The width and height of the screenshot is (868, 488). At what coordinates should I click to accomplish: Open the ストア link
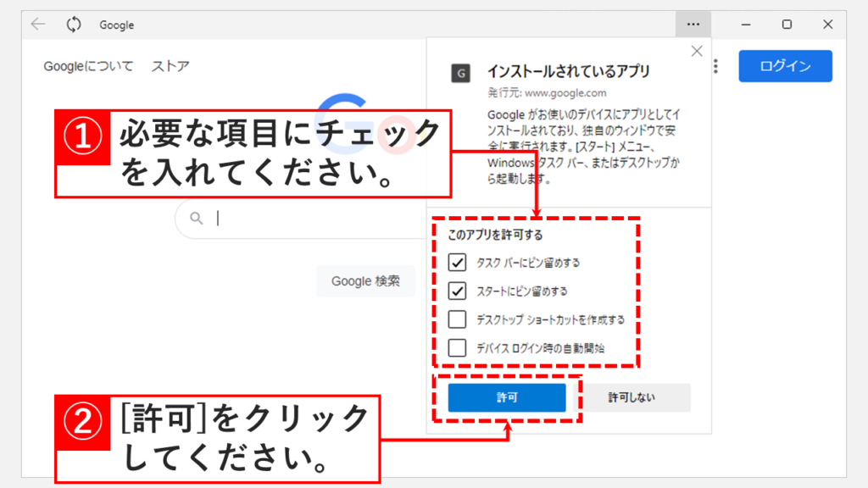point(170,66)
